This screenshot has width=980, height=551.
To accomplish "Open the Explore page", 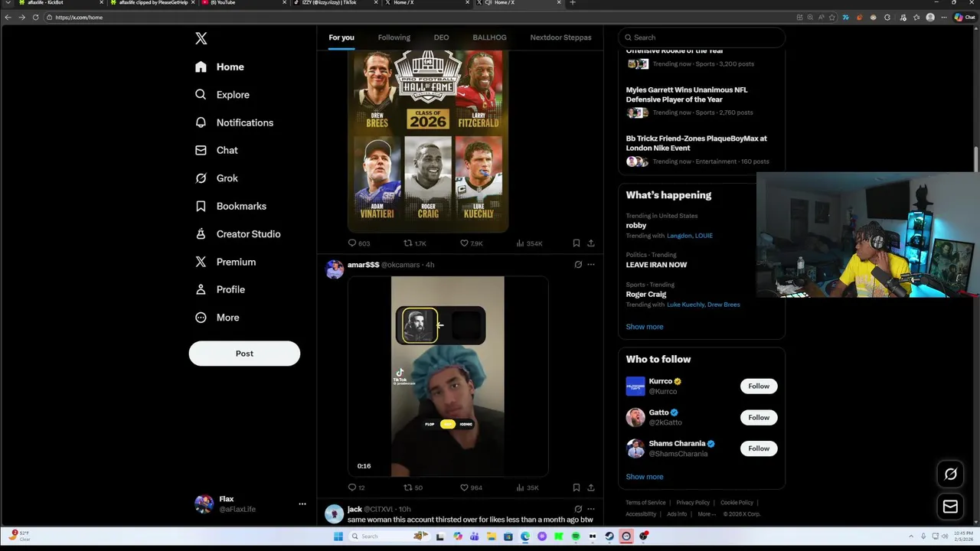I will coord(222,95).
